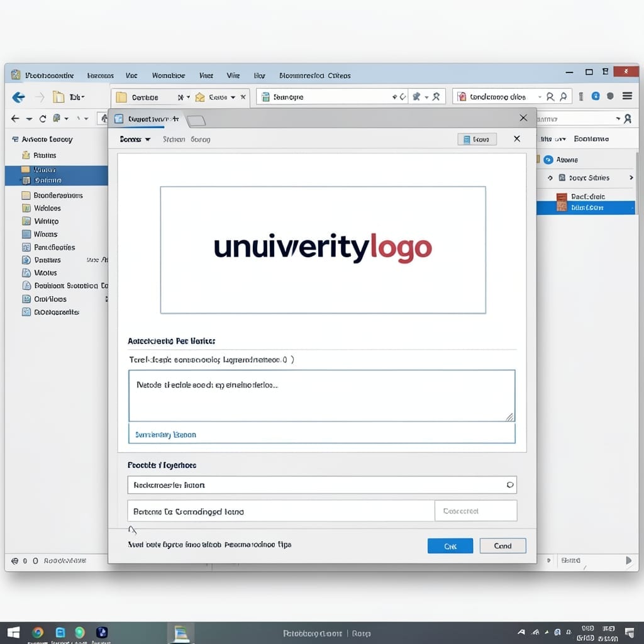Image resolution: width=644 pixels, height=644 pixels.
Task: Click the Cadeccrod button
Action: [475, 511]
